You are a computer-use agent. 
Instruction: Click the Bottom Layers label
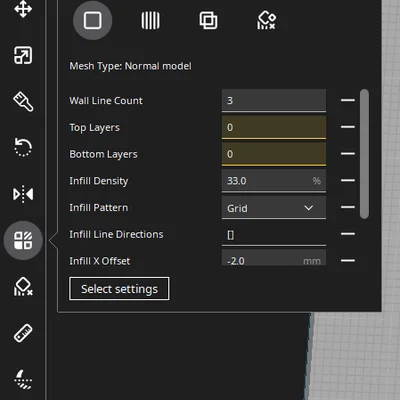(x=103, y=154)
